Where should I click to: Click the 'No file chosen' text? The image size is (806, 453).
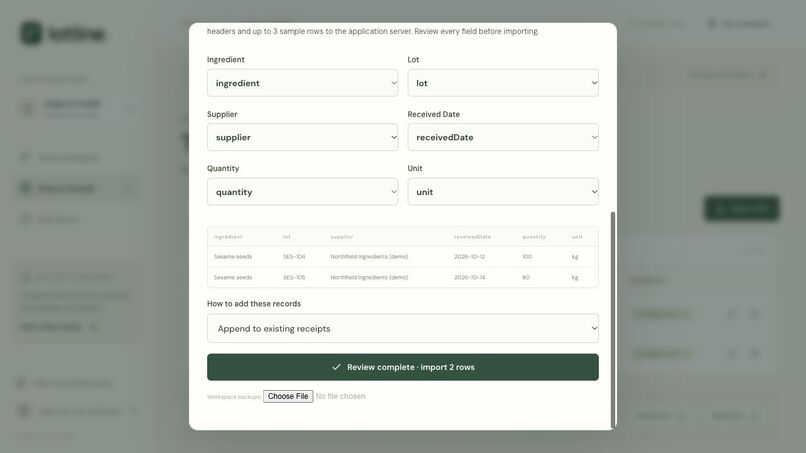pyautogui.click(x=340, y=396)
